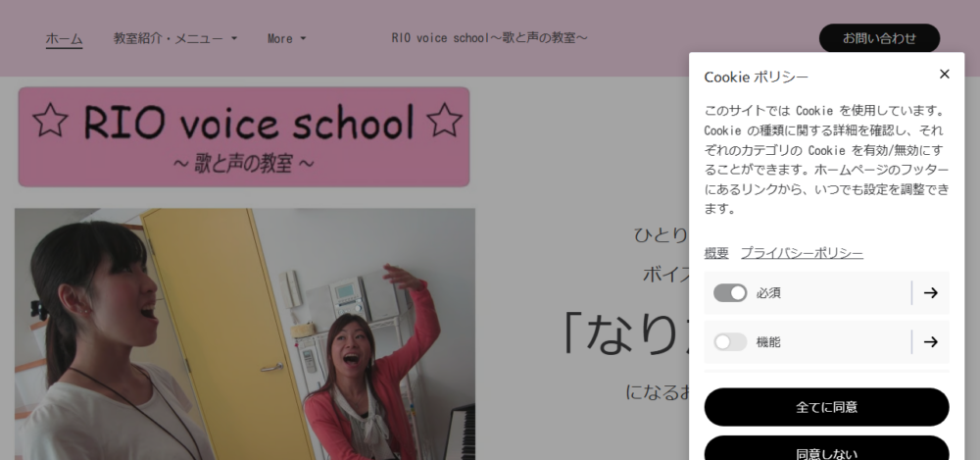Screen dimensions: 980x460
Task: Click the お問い合わせ button
Action: pyautogui.click(x=879, y=38)
